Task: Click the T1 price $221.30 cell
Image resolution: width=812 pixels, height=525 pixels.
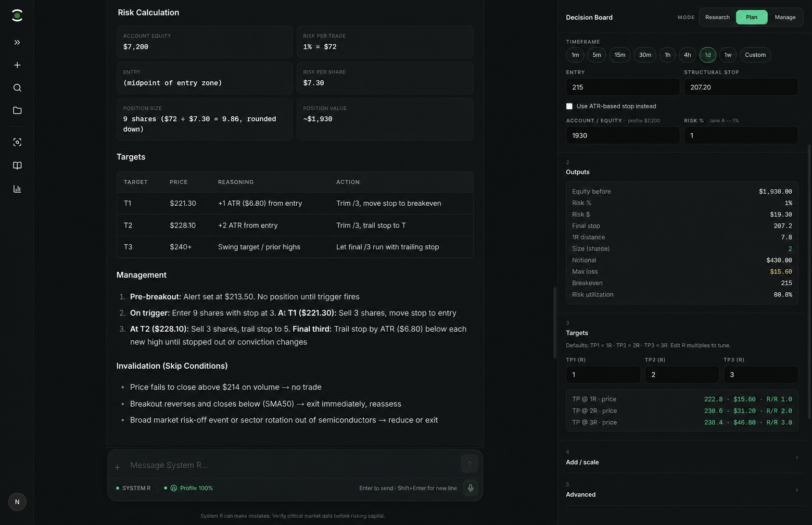Action: tap(183, 203)
